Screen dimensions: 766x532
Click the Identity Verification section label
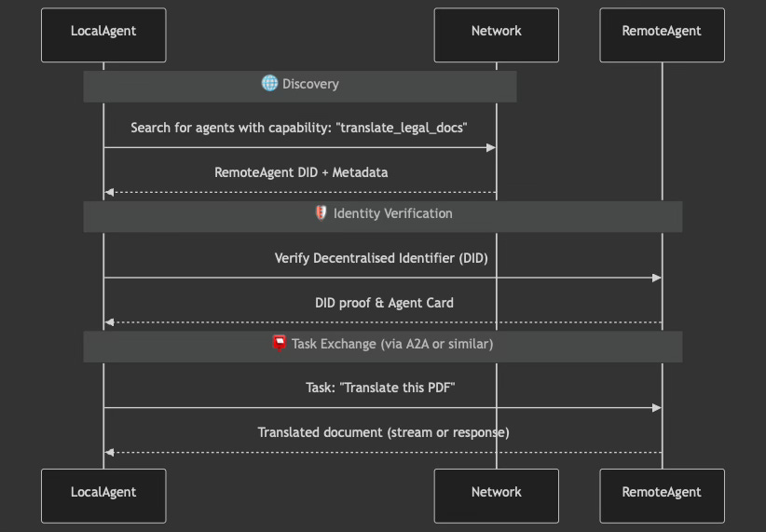(392, 213)
